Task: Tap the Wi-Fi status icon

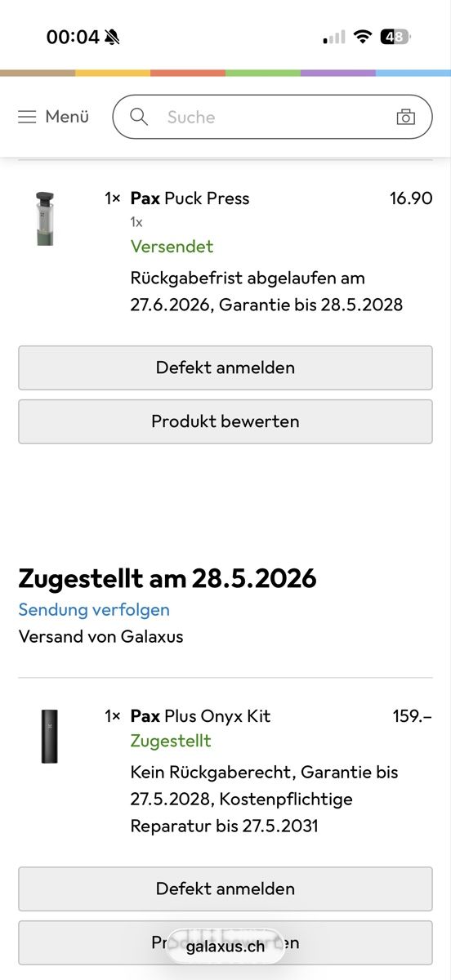Action: point(362,37)
